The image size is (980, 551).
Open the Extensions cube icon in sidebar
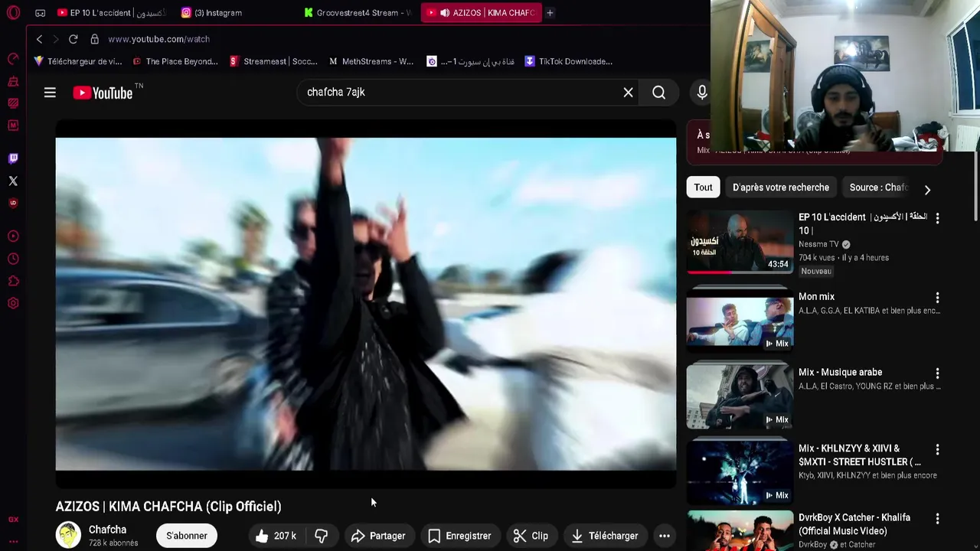[x=13, y=281]
